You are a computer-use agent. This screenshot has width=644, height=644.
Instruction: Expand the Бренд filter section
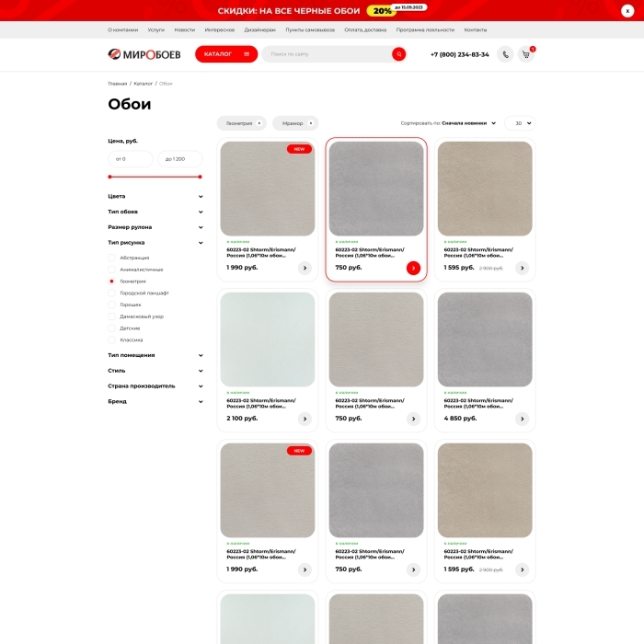click(201, 402)
